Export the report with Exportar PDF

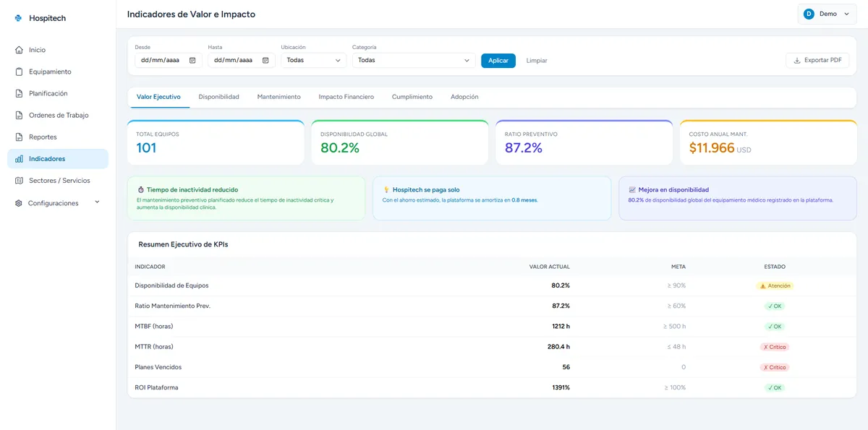(x=817, y=60)
